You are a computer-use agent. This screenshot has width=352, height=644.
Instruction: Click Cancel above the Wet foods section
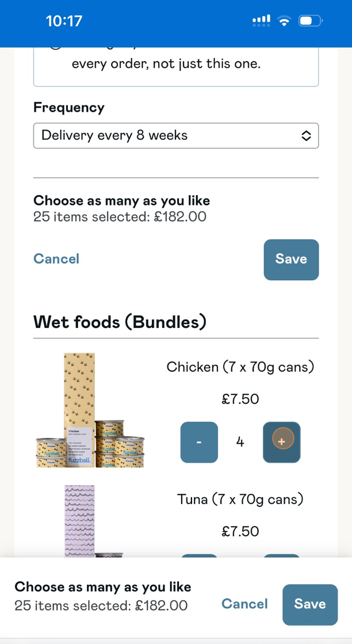pos(56,259)
